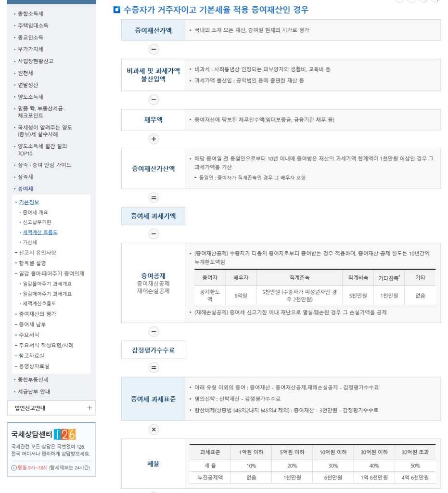Click 6억원 spouse deduction cell
This screenshot has height=493, width=448.
click(241, 296)
